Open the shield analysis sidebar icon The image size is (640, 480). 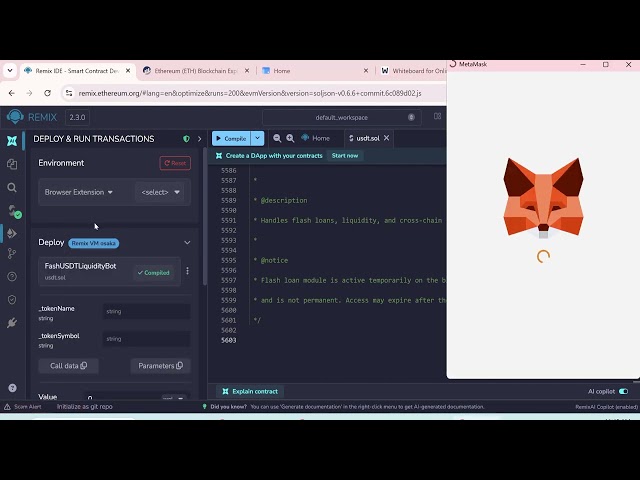[12, 300]
